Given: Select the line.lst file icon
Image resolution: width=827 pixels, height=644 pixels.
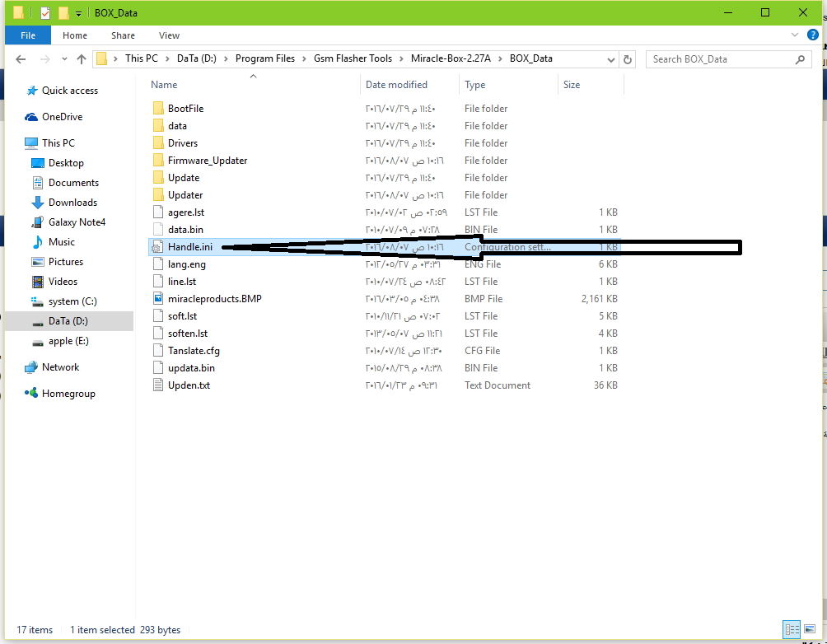Looking at the screenshot, I should (158, 282).
